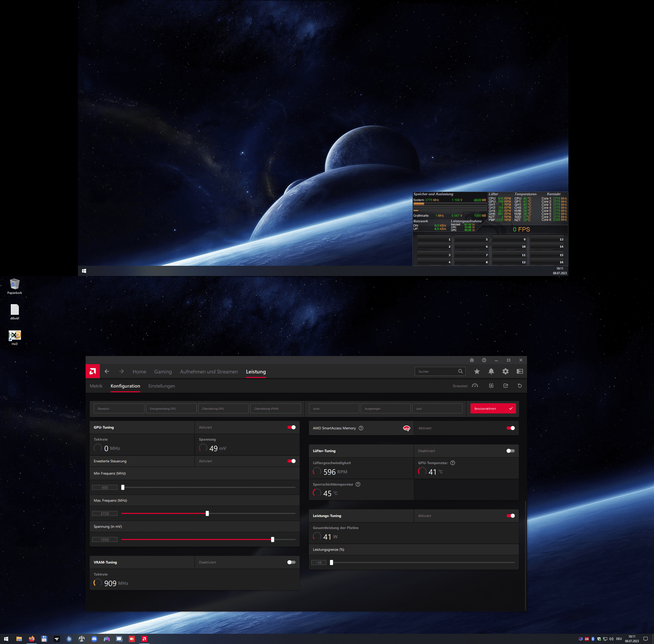
Task: Click the Spannung (in mV) slider handle
Action: pyautogui.click(x=273, y=539)
